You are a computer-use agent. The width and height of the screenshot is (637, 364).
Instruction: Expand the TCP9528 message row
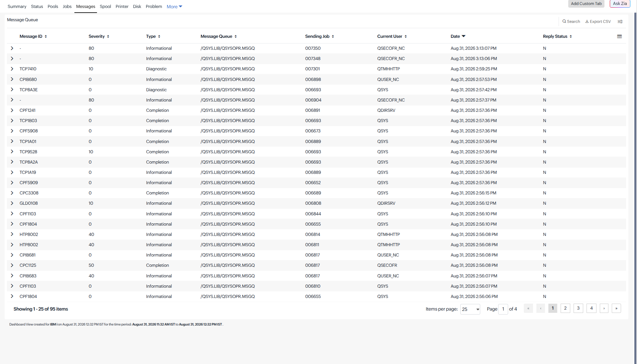(12, 152)
